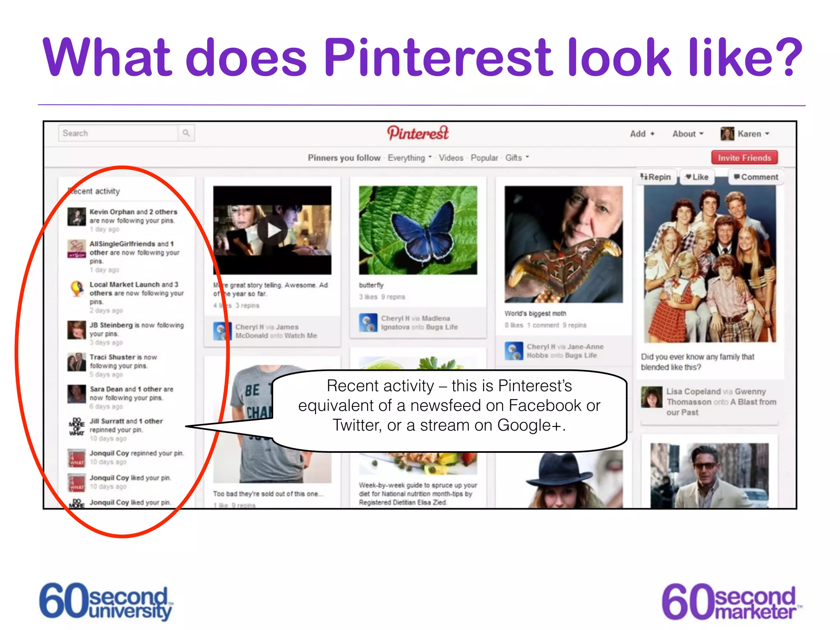Repin the blended family pin
Viewport: 840px width, 630px height.
[x=655, y=177]
